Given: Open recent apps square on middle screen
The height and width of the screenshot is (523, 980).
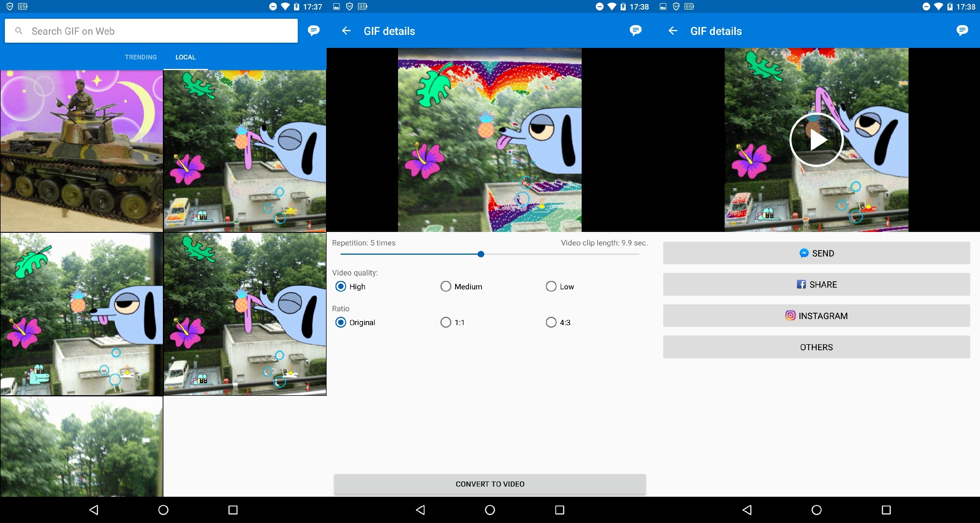Looking at the screenshot, I should 559,510.
